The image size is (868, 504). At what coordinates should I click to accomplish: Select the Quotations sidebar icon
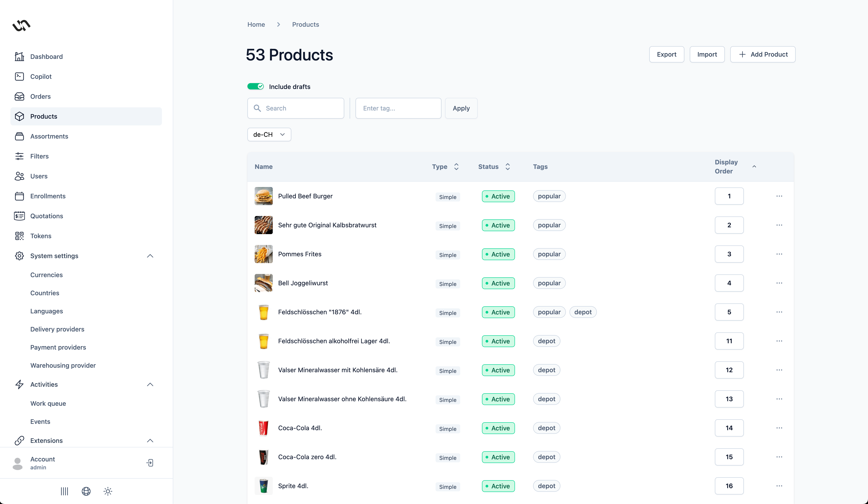pyautogui.click(x=19, y=216)
